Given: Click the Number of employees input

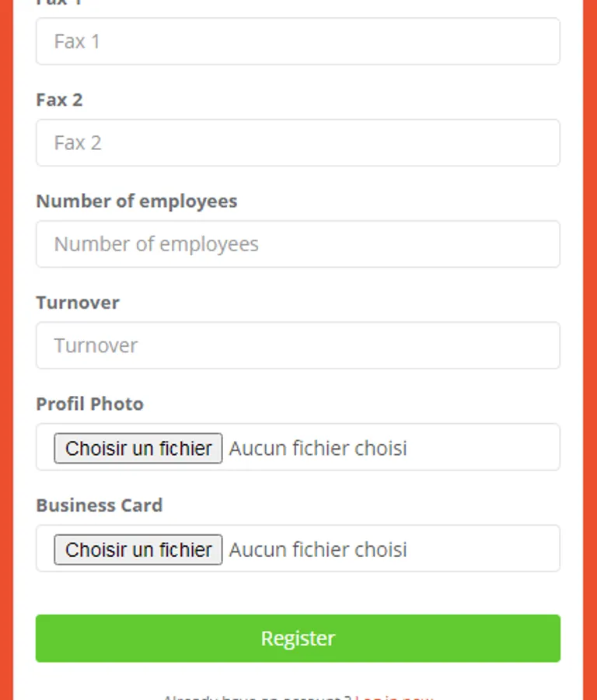Looking at the screenshot, I should click(x=298, y=244).
